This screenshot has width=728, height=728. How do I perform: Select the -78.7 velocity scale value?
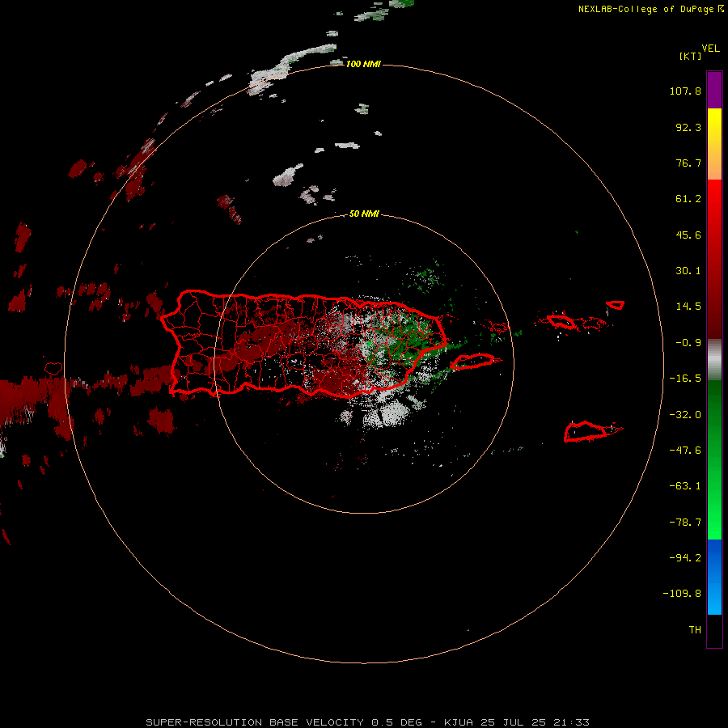(x=685, y=523)
